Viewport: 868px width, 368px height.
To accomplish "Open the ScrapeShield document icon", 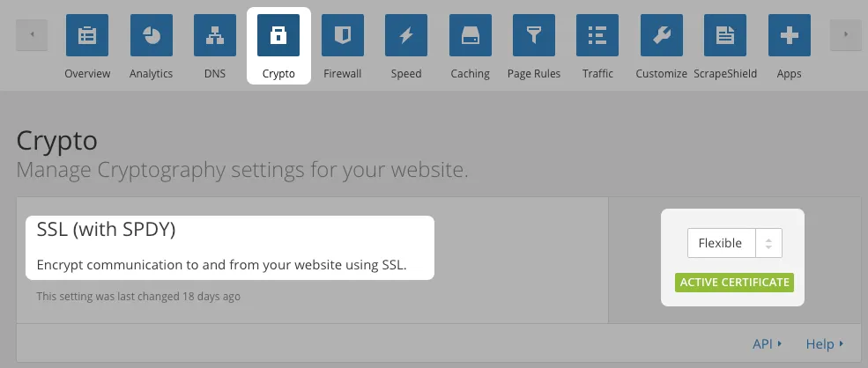I will coord(725,35).
